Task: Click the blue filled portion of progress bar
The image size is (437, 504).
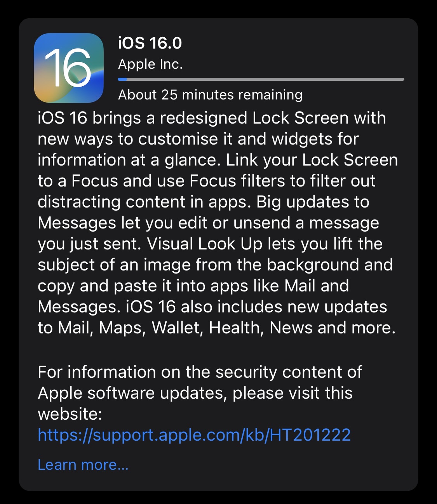Action: pos(122,79)
